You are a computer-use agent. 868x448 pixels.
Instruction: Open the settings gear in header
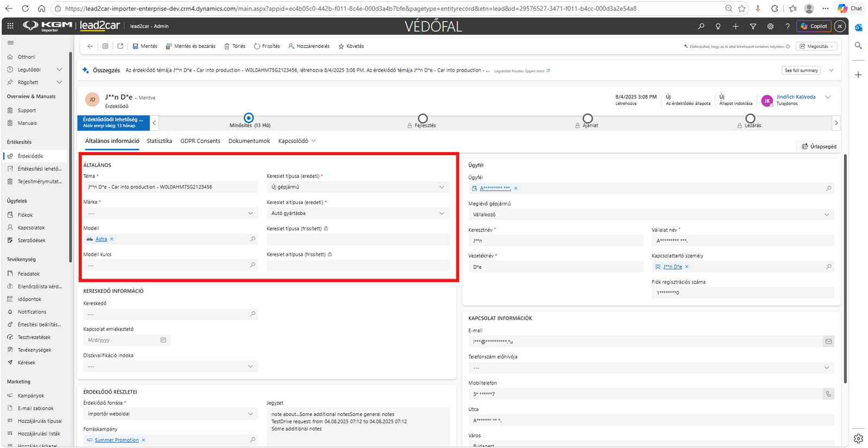coord(770,26)
